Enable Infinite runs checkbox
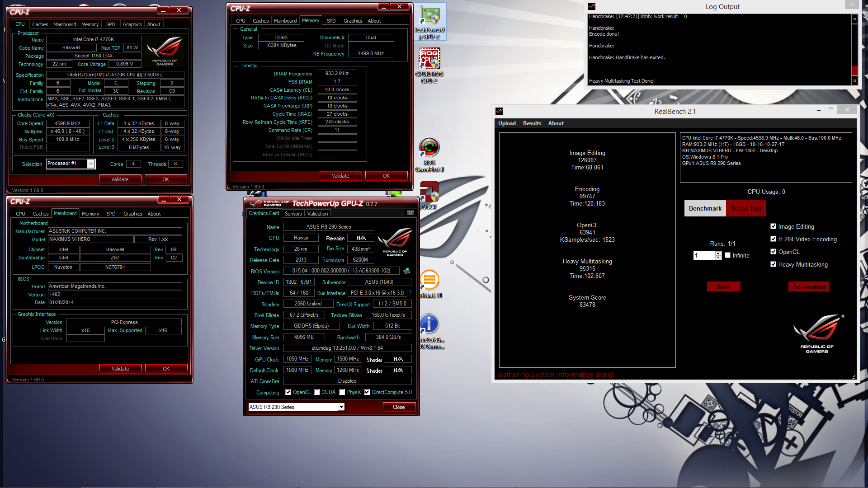 click(727, 255)
